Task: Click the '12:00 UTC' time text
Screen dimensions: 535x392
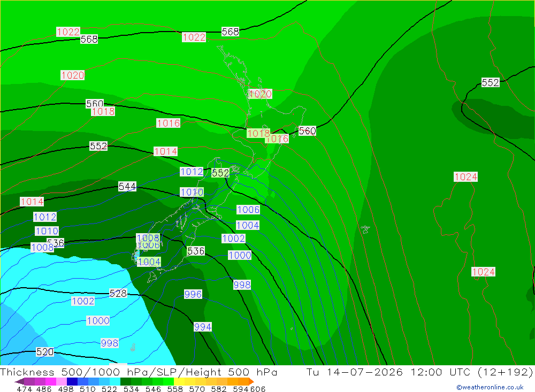Action: click(442, 372)
